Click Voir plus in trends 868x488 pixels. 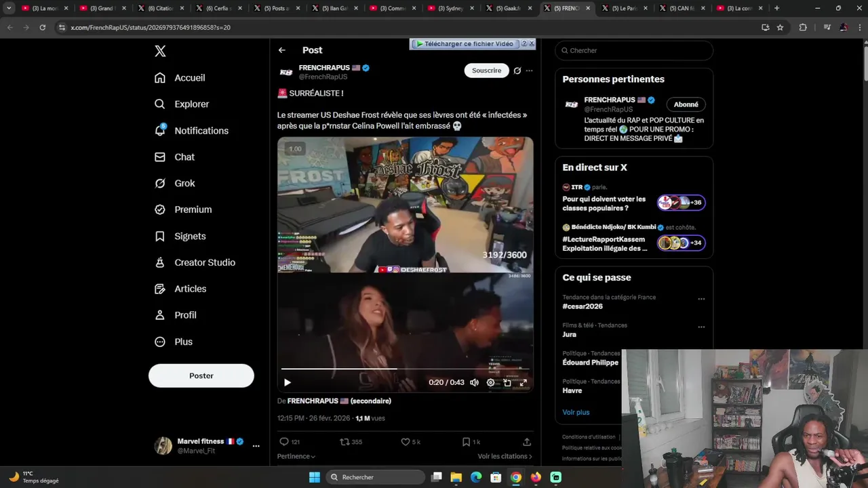tap(576, 412)
